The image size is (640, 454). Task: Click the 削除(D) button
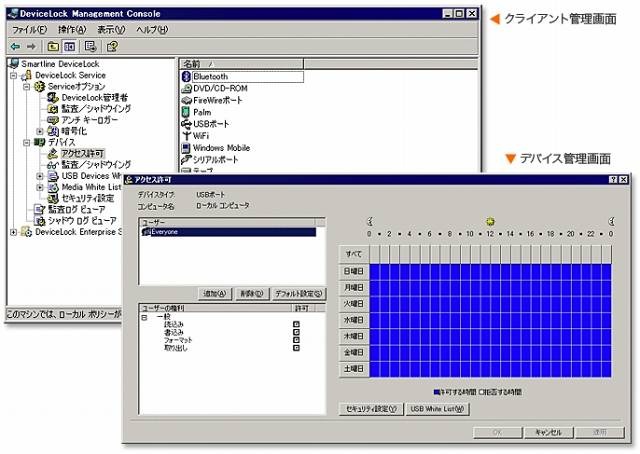pos(252,294)
